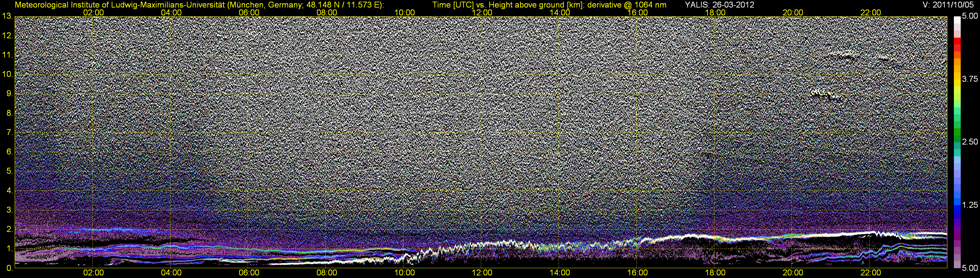The image size is (980, 278).
Task: Click the Meteorological Institute title text
Action: point(199,5)
